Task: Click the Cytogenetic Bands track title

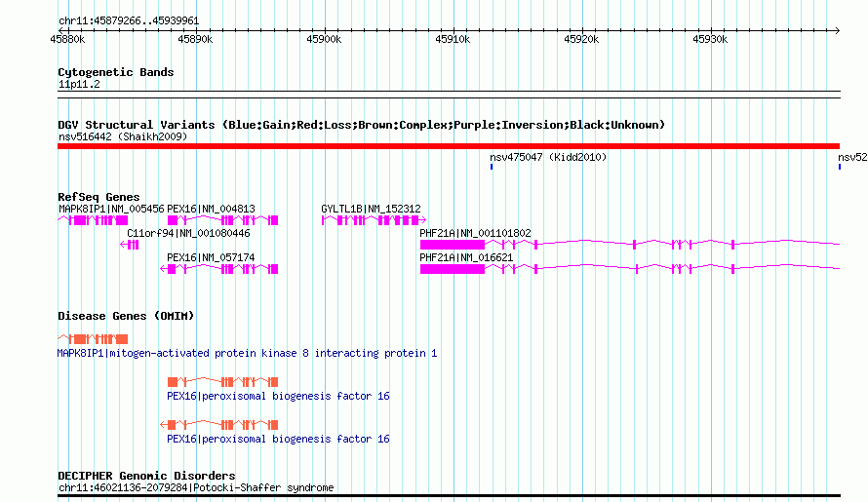Action: [116, 72]
